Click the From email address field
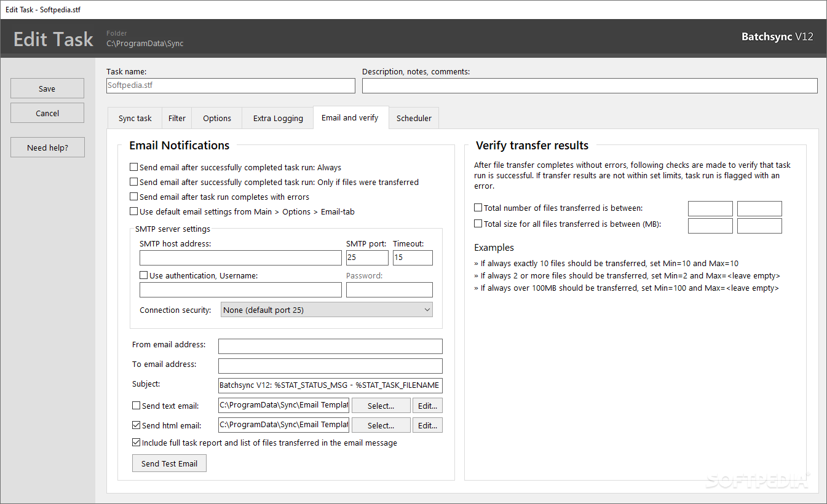Viewport: 827px width, 504px height. 330,346
